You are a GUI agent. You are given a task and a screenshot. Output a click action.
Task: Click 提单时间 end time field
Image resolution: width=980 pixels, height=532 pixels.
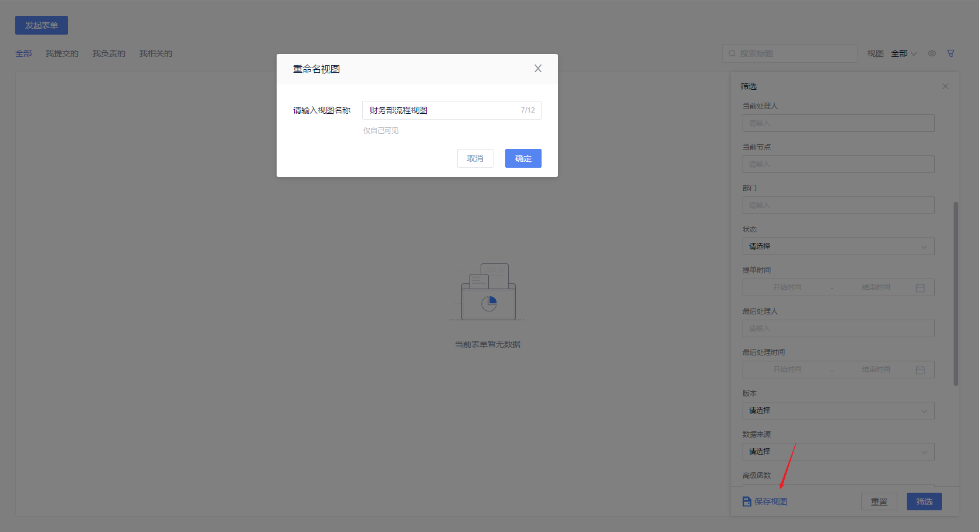click(x=876, y=287)
